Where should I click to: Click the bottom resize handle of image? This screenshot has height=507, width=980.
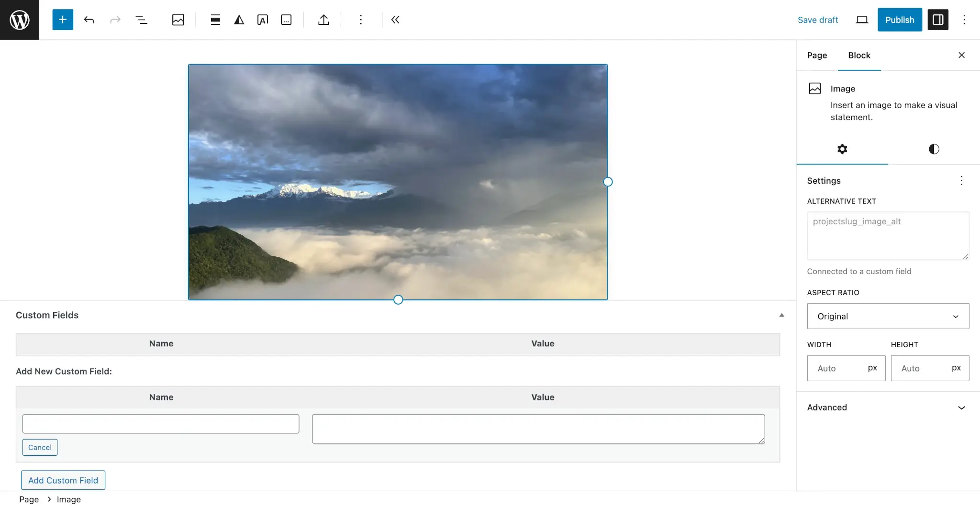398,300
